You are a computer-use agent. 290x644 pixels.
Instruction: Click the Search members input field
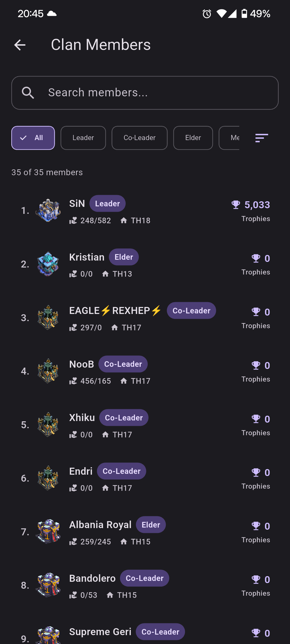click(145, 93)
